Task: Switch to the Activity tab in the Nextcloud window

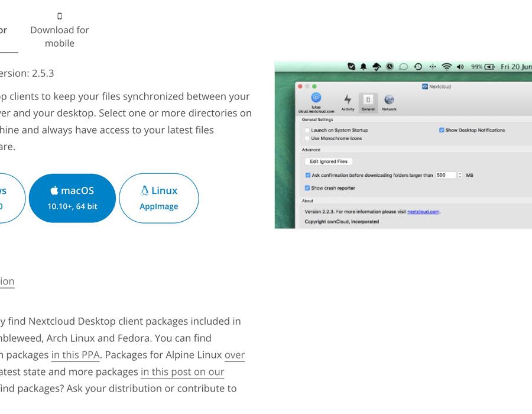Action: tap(348, 102)
